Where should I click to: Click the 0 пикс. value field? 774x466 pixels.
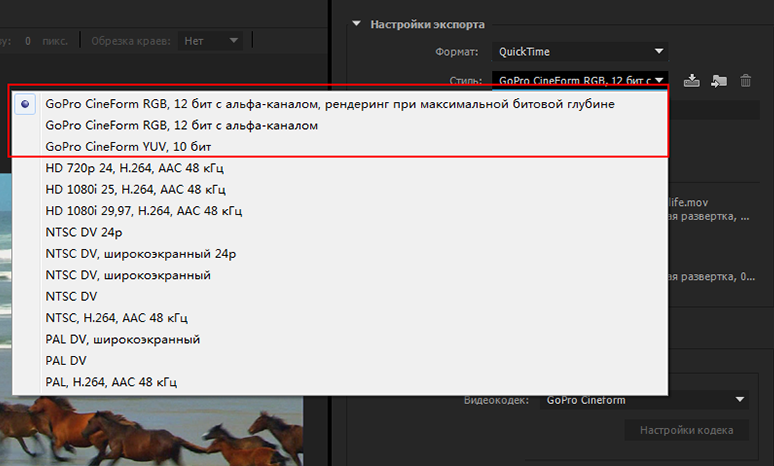[28, 41]
